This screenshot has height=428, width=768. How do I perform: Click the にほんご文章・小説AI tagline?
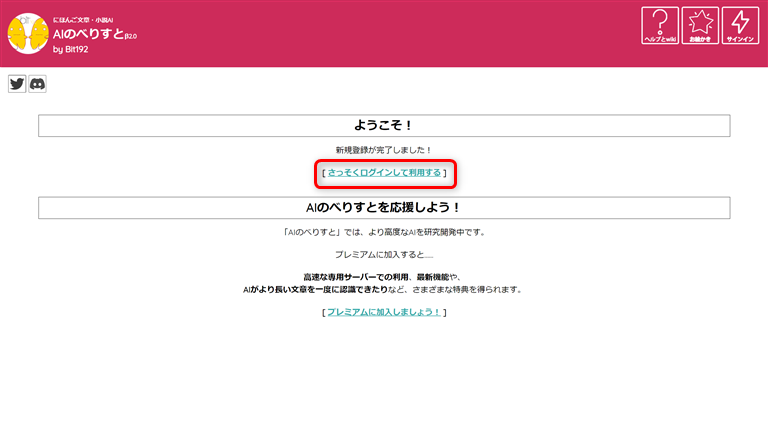87,19
